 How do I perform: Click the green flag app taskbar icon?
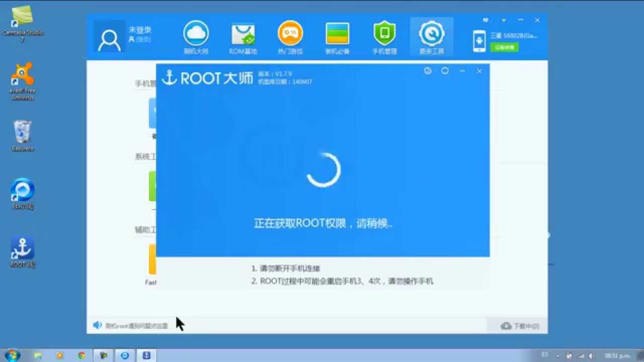tap(103, 355)
